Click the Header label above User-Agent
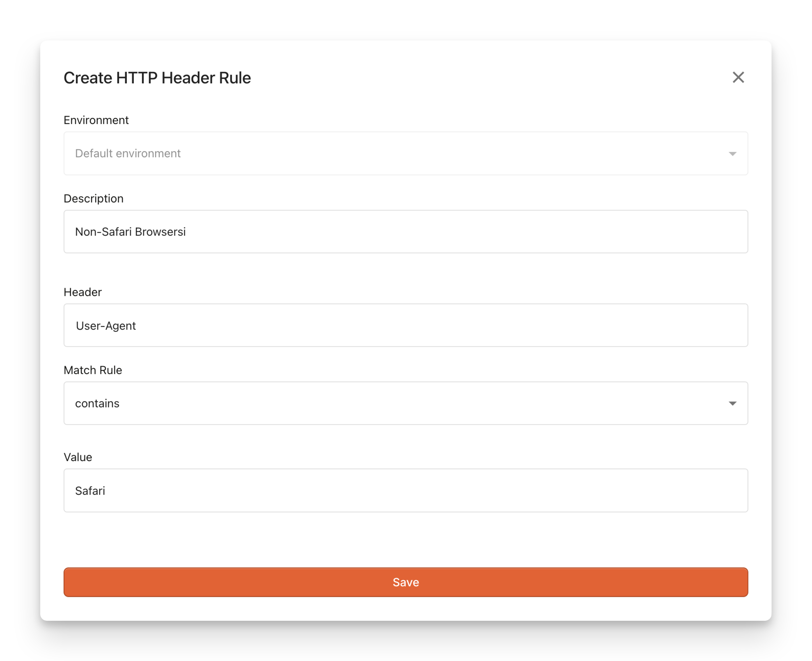Screen dimensions: 812x661 tap(82, 292)
